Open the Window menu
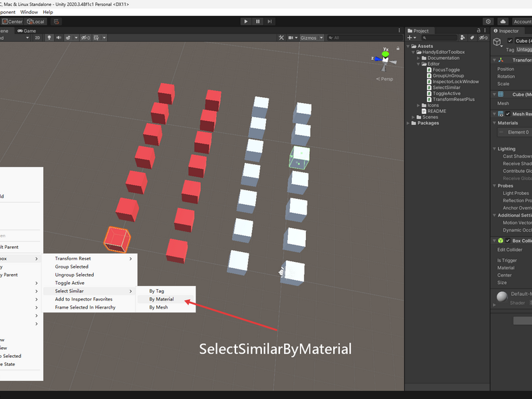This screenshot has width=532, height=399. [x=29, y=12]
